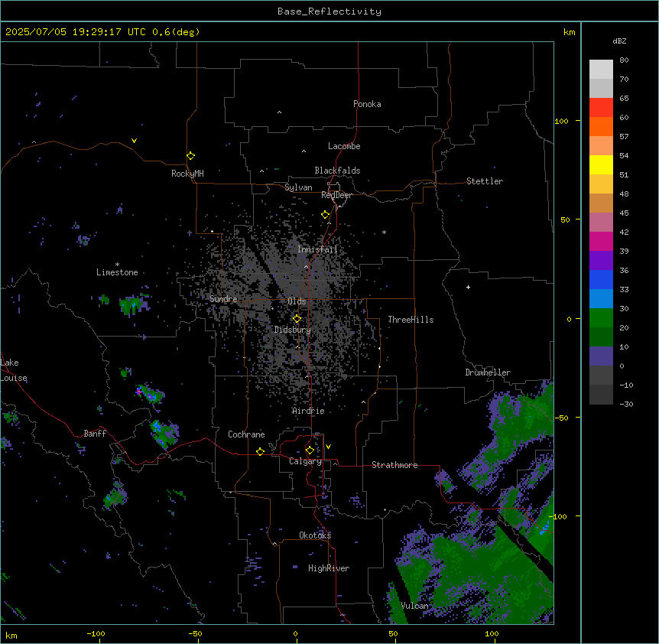Click the RockyMH label
The height and width of the screenshot is (644, 659).
[187, 174]
